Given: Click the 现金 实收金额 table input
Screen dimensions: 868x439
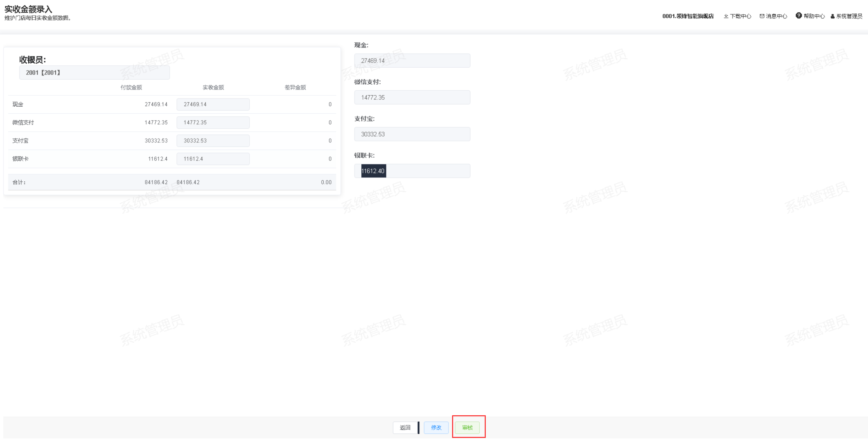Looking at the screenshot, I should [213, 105].
